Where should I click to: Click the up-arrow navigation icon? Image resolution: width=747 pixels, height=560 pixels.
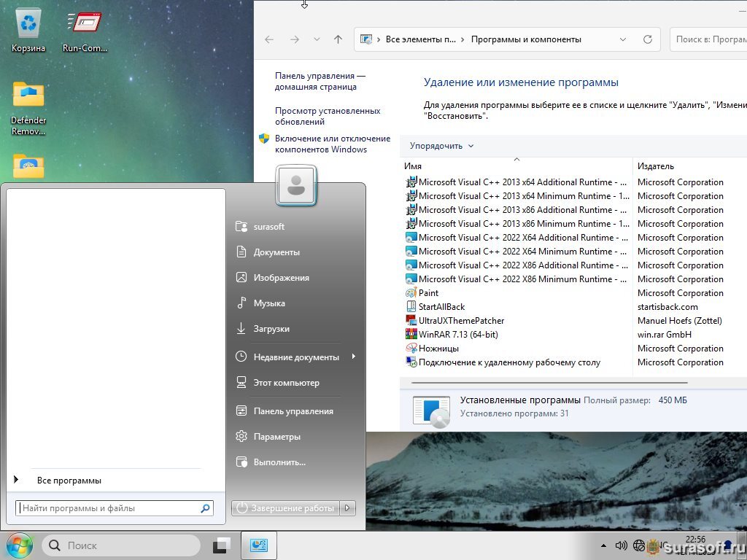[338, 39]
